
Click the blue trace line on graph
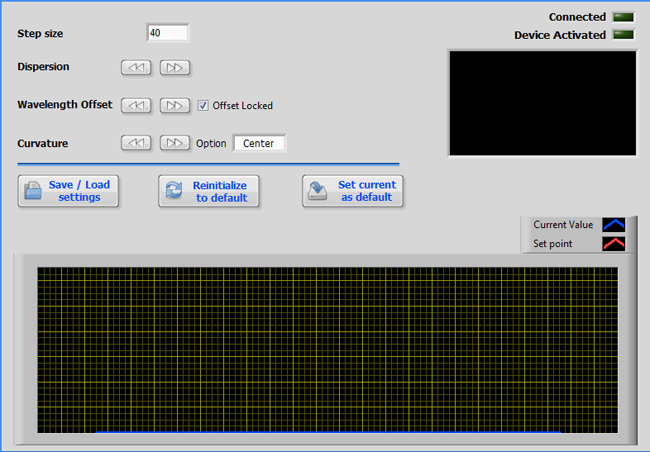coord(327,432)
